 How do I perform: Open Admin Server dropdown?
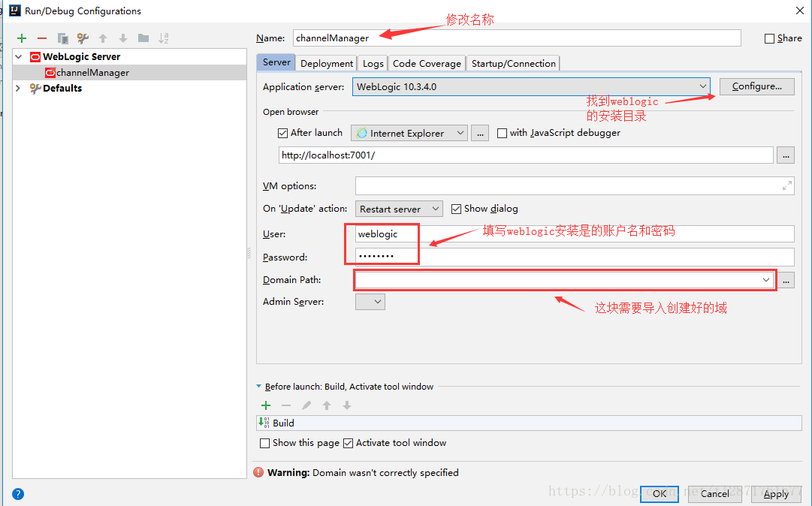point(370,302)
